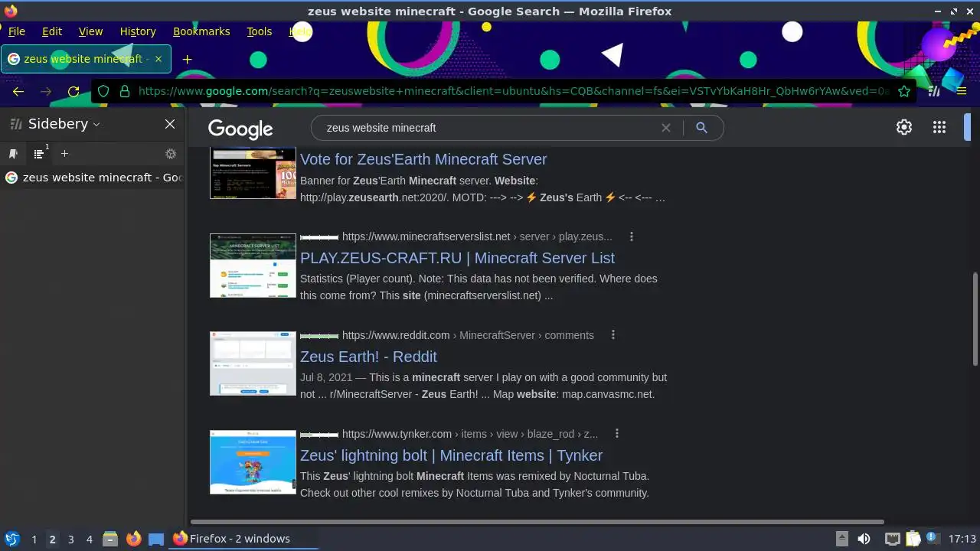View site security padlock information

(124, 91)
